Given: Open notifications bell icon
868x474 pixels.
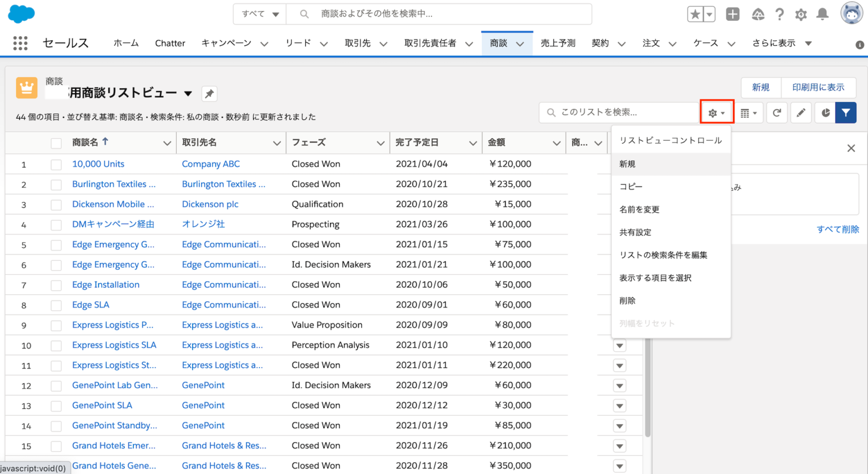Looking at the screenshot, I should tap(823, 14).
